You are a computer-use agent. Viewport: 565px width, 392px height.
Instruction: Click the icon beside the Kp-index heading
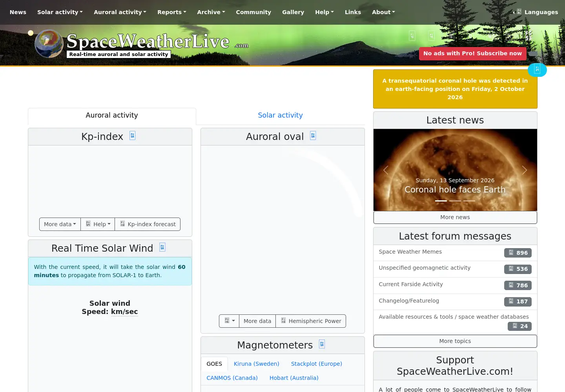pos(132,136)
